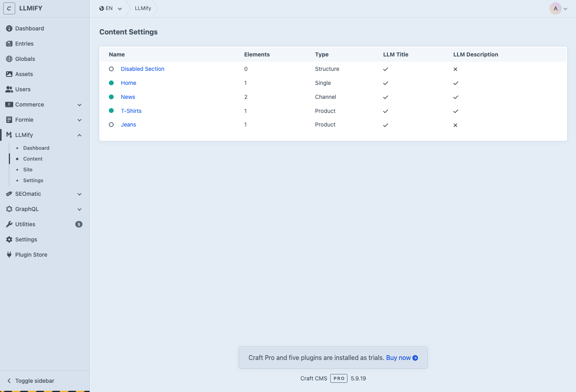Collapse the LLMify sidebar menu chevron
This screenshot has height=392, width=576.
pos(79,135)
